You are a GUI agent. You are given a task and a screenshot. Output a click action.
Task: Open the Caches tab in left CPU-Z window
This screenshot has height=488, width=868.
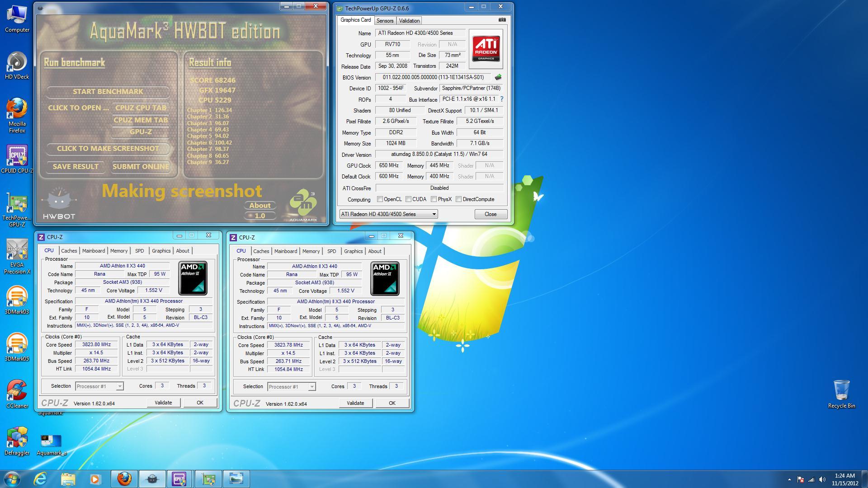(69, 251)
